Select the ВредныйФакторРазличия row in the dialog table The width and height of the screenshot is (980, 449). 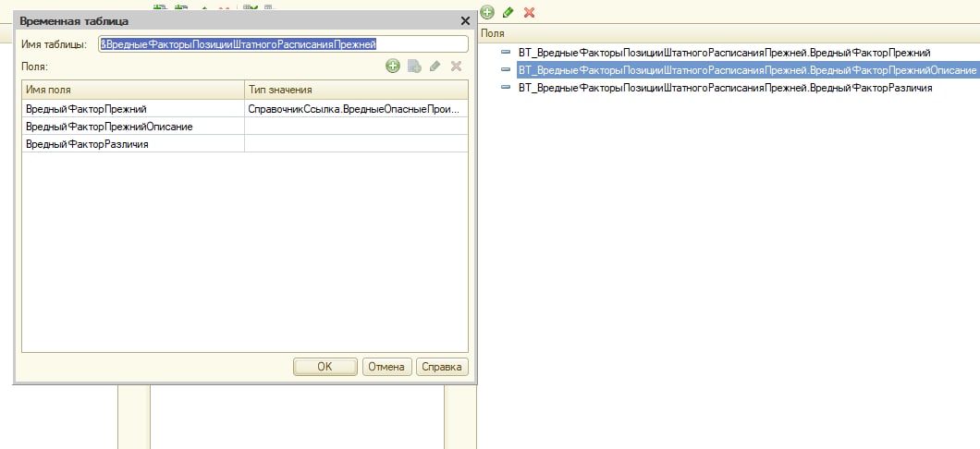245,143
